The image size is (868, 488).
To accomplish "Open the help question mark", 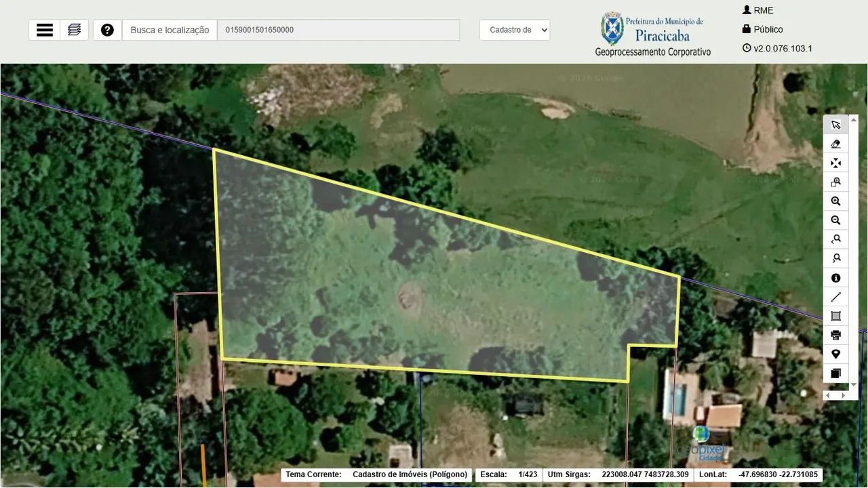I will (x=107, y=30).
